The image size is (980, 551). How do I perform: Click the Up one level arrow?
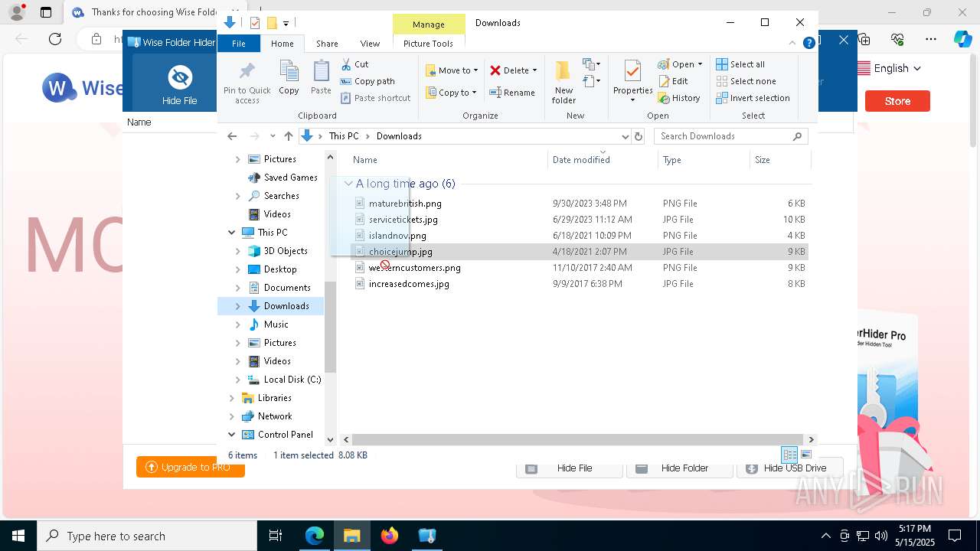(x=288, y=136)
